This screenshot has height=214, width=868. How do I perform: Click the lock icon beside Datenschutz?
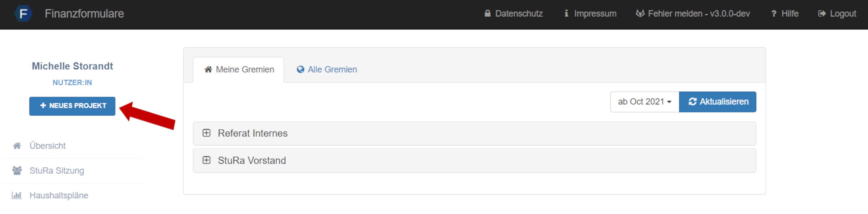click(x=487, y=14)
